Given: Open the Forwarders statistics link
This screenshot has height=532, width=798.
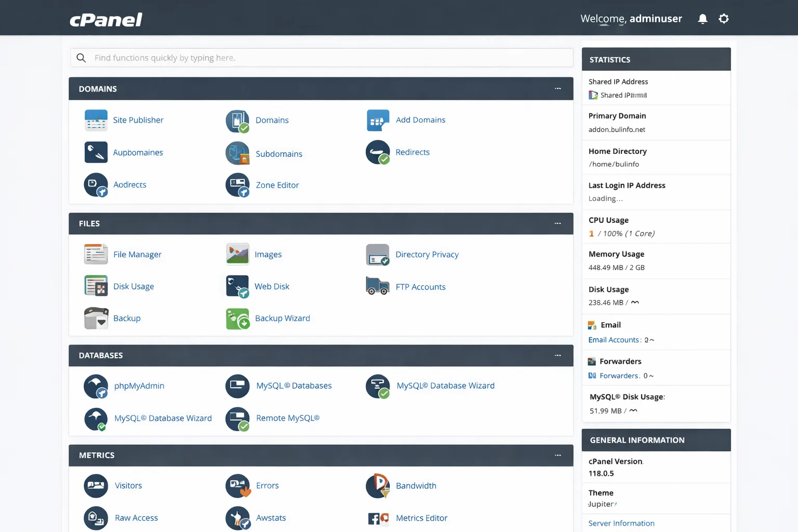Looking at the screenshot, I should (619, 376).
